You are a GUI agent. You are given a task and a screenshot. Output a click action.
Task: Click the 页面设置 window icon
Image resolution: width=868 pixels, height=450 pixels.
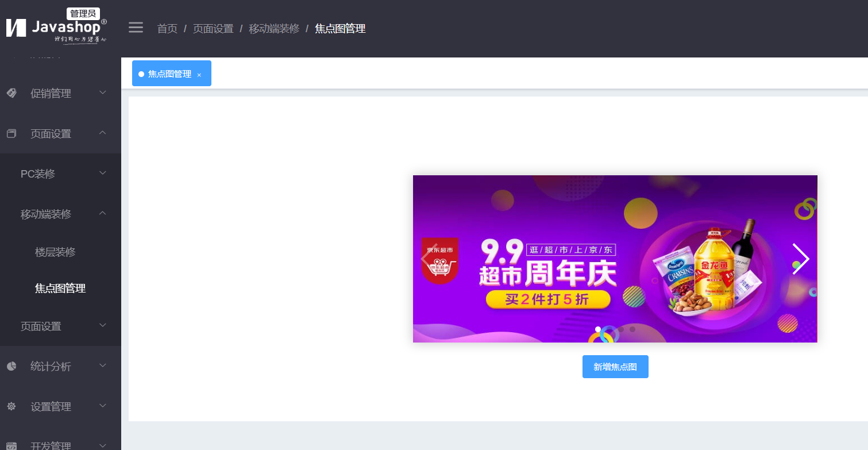click(11, 133)
